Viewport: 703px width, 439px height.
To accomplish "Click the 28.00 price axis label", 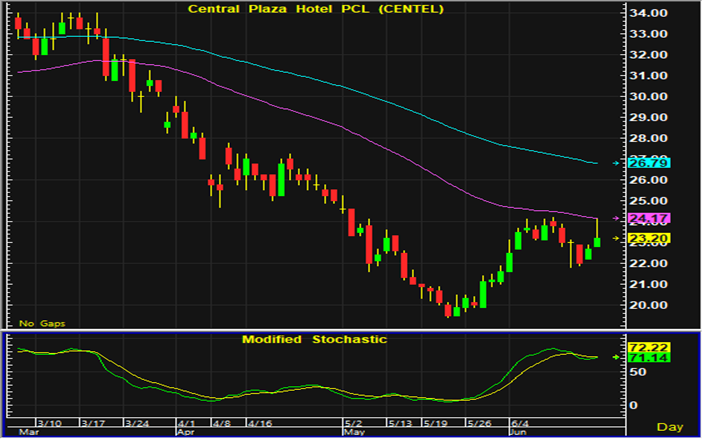I will [648, 138].
